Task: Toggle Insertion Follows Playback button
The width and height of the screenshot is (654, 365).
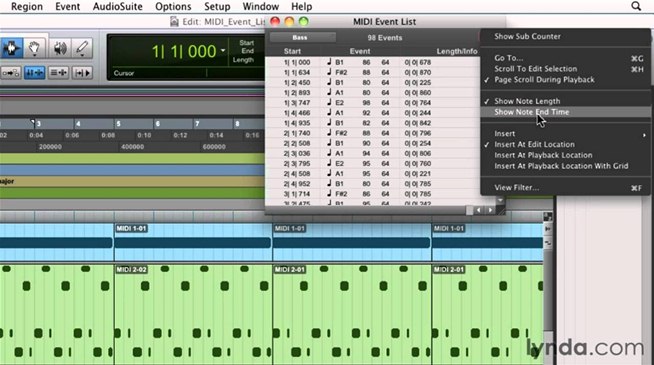Action: pos(82,73)
